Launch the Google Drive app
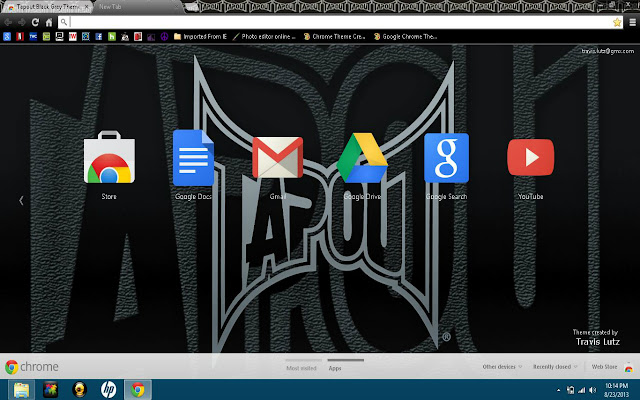Screen dimensions: 640x400 [x=362, y=158]
